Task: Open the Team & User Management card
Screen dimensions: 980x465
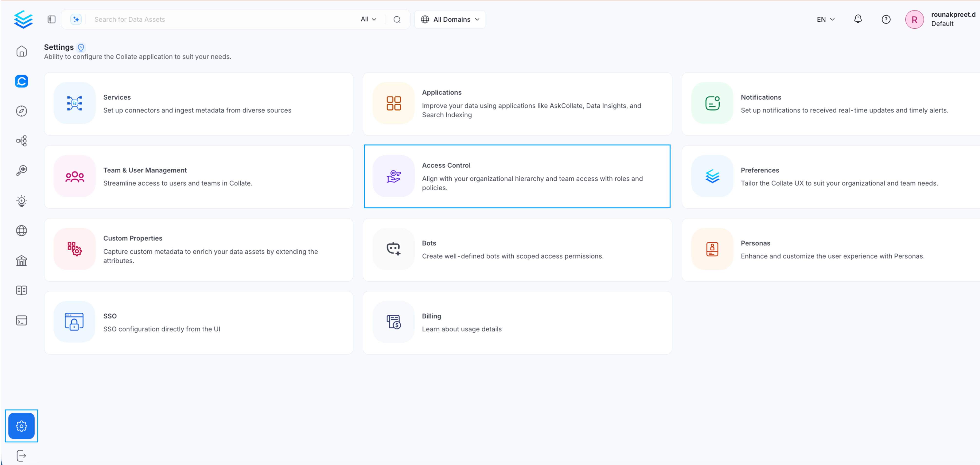Action: pos(198,177)
